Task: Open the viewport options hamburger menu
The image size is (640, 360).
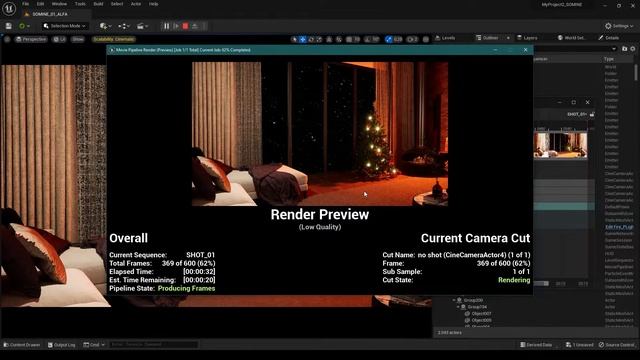Action: point(7,39)
